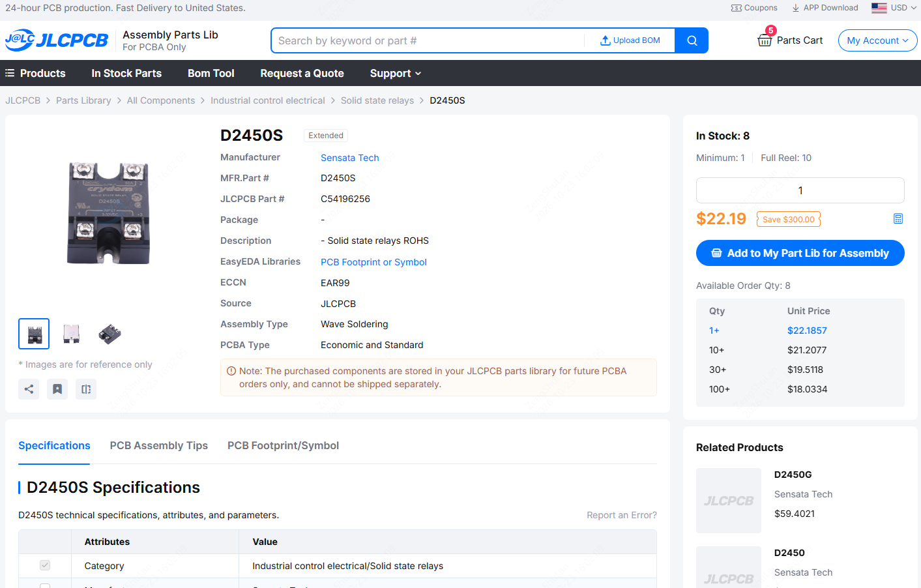Switch to PCB Assembly Tips tab
Viewport: 921px width, 588px height.
point(159,445)
